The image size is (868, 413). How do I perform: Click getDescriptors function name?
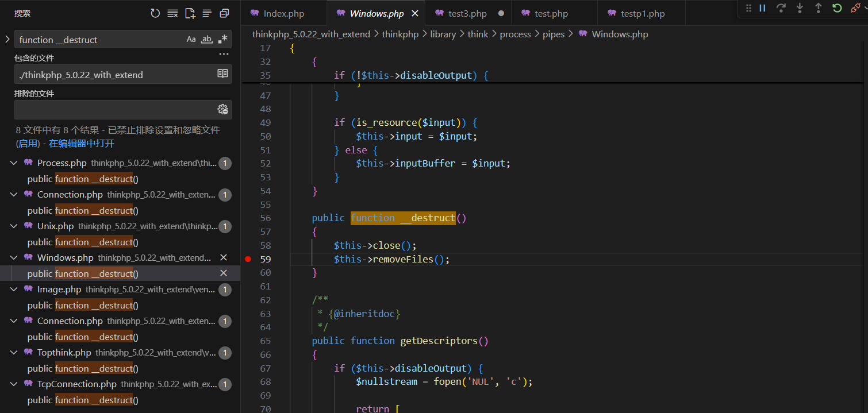click(x=439, y=341)
